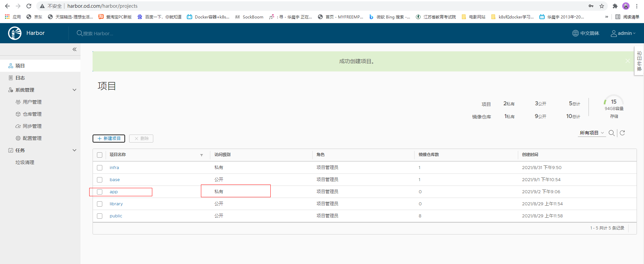Viewport: 644px width, 264px height.
Task: Sort by 访问级别 column header
Action: pos(222,155)
